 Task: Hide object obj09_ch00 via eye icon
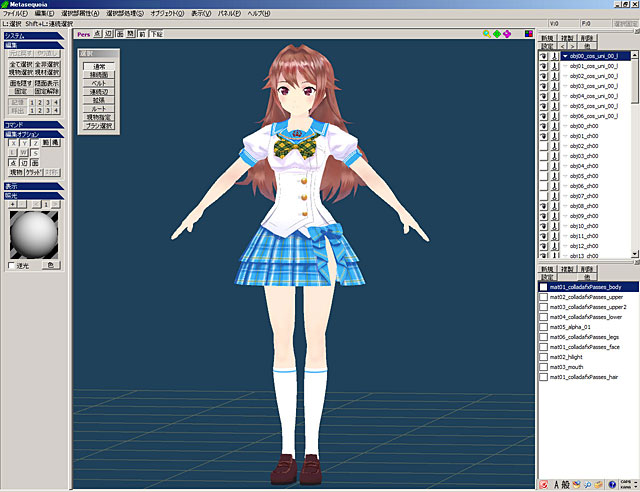[x=544, y=216]
